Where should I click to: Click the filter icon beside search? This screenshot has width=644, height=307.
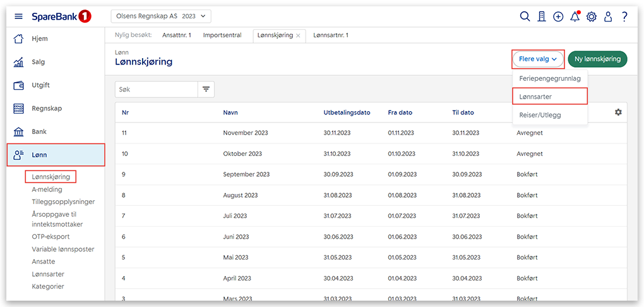tap(206, 90)
